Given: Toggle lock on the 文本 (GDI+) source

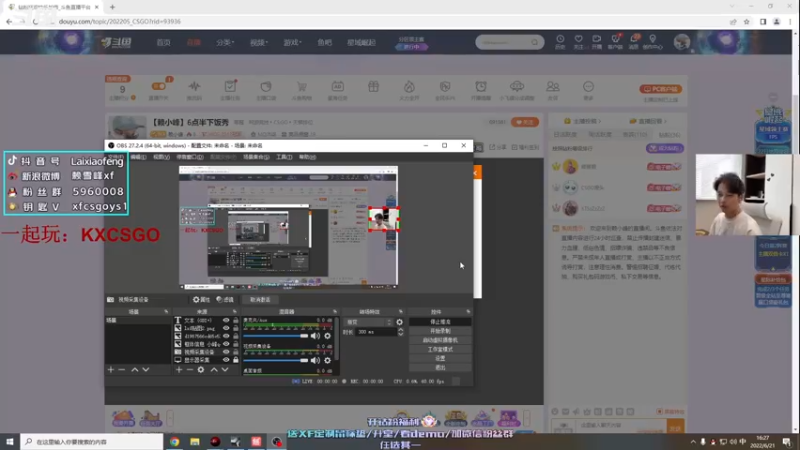Looking at the screenshot, I should coord(236,320).
